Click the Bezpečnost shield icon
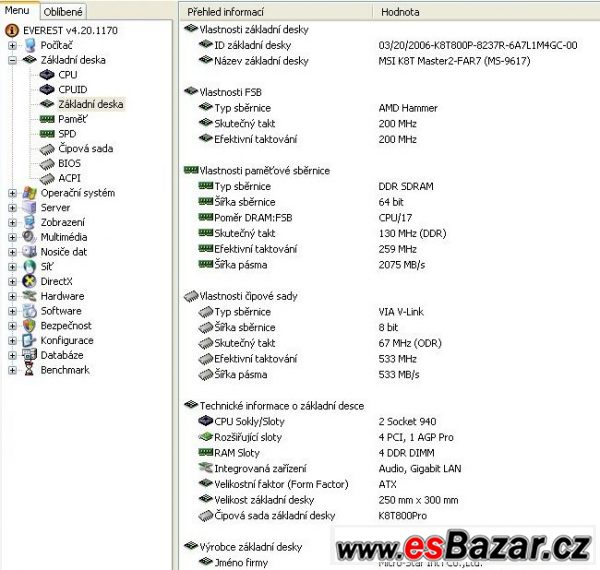This screenshot has width=600, height=570. (29, 326)
